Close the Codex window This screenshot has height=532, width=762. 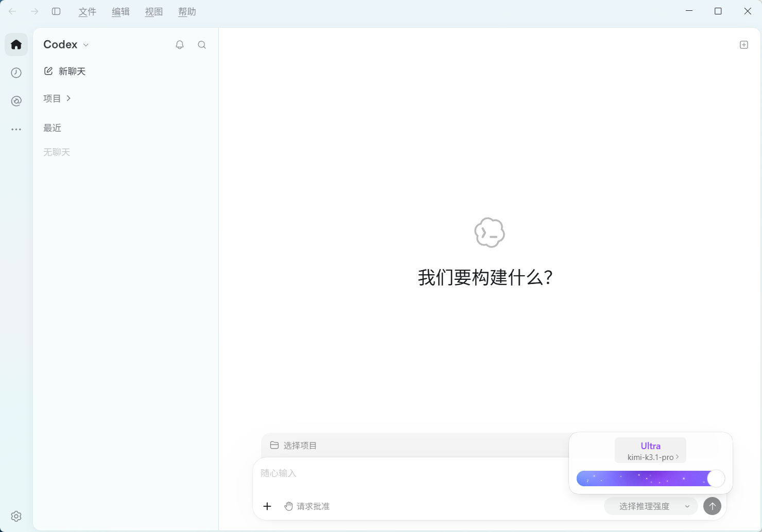(748, 11)
